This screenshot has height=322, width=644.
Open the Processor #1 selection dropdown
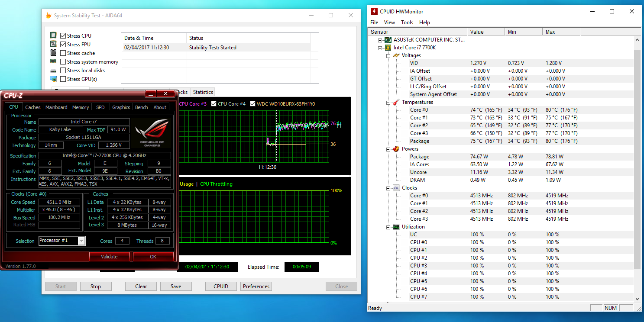coord(81,241)
